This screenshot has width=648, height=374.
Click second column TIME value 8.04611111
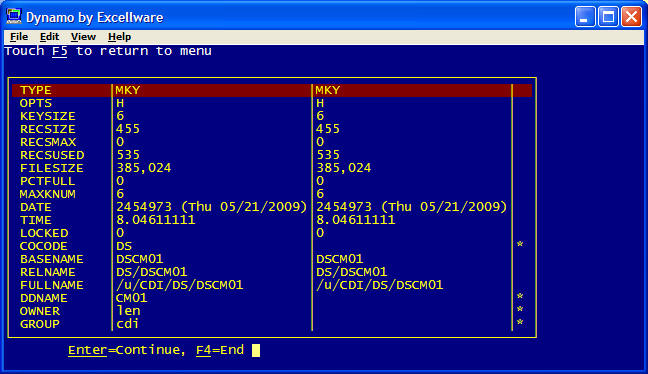click(x=355, y=220)
